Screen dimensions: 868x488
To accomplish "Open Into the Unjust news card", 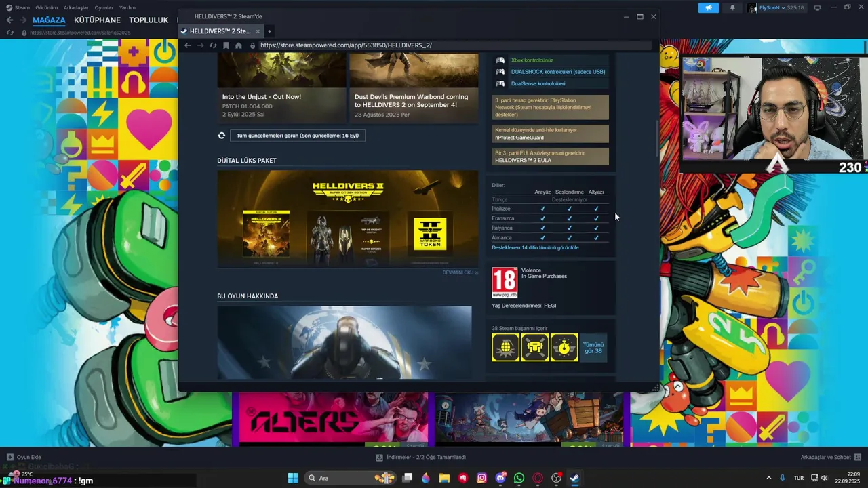I will (x=281, y=89).
